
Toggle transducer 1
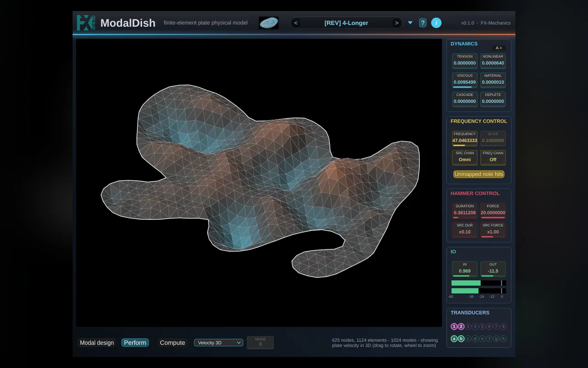(x=454, y=327)
